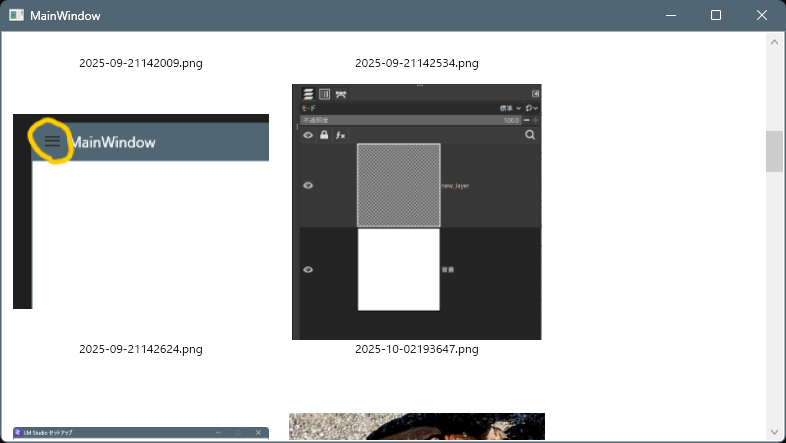Click the MainWindow app icon in title bar

[x=16, y=16]
